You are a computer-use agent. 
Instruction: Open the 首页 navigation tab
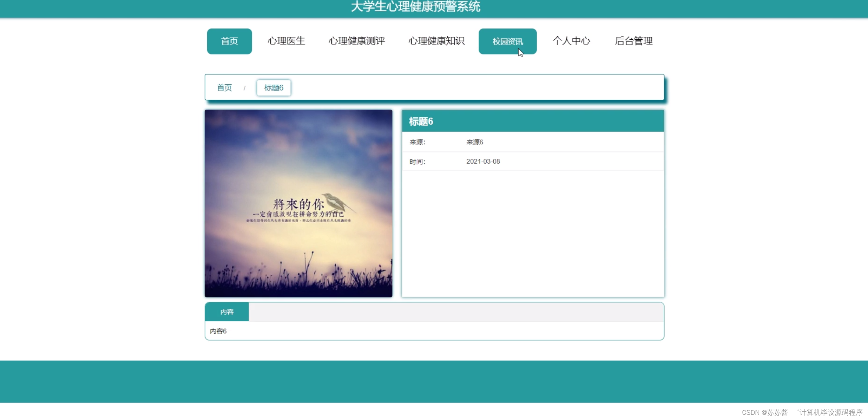pyautogui.click(x=229, y=41)
